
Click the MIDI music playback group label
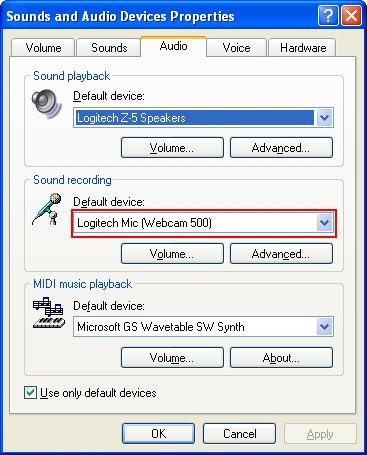tap(82, 284)
